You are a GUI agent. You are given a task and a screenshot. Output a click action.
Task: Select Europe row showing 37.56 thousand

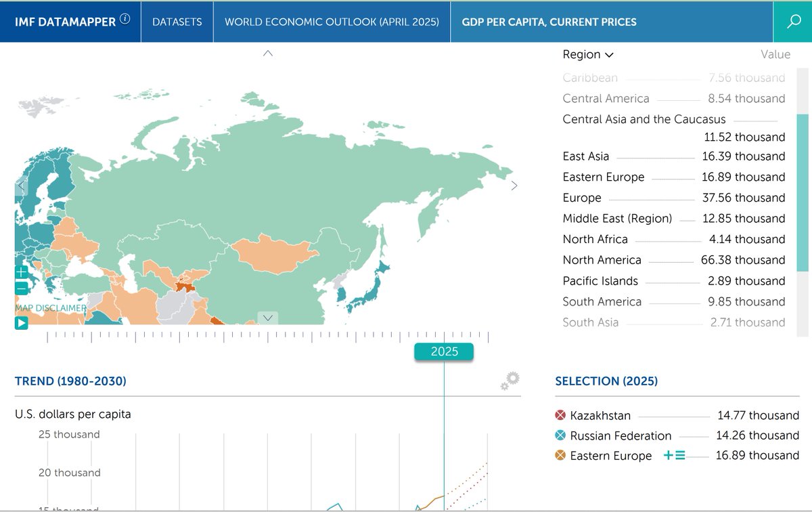[x=674, y=198]
